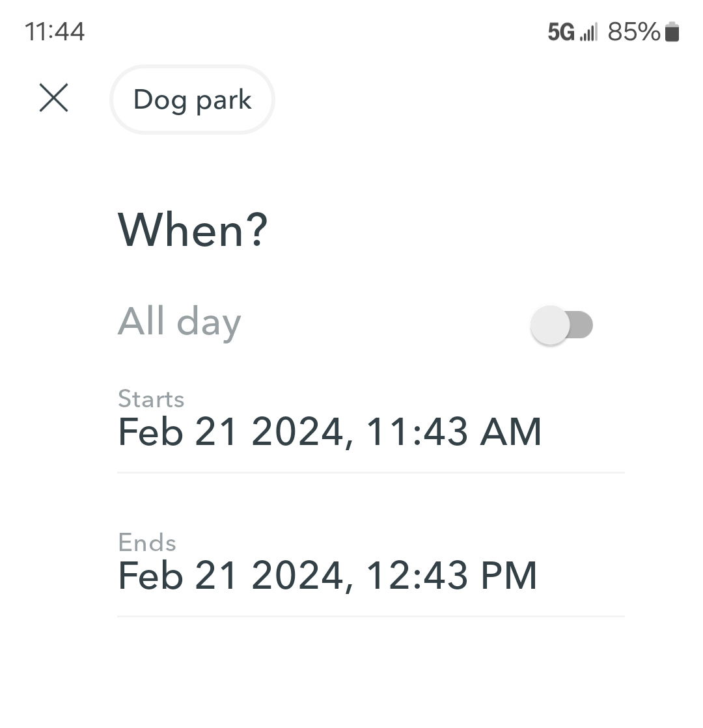
Task: Open the Starts date and time field
Action: (x=329, y=431)
